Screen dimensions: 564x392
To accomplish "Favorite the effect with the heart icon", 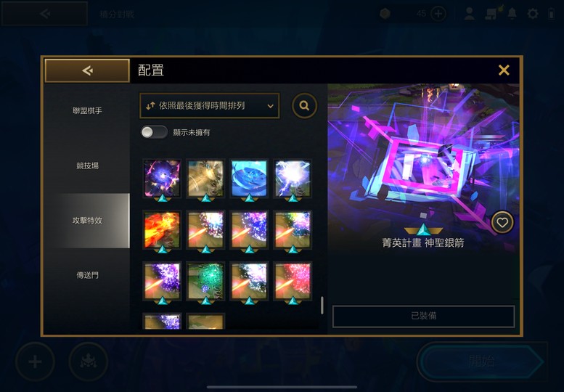I will pyautogui.click(x=502, y=223).
